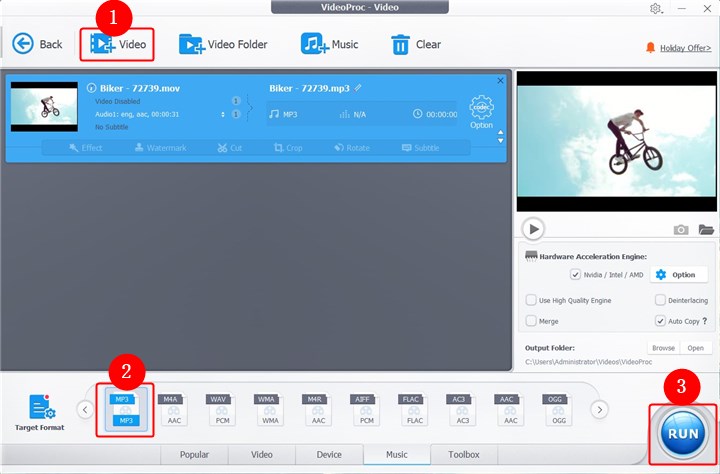Open the Subtitle tool

[x=420, y=148]
